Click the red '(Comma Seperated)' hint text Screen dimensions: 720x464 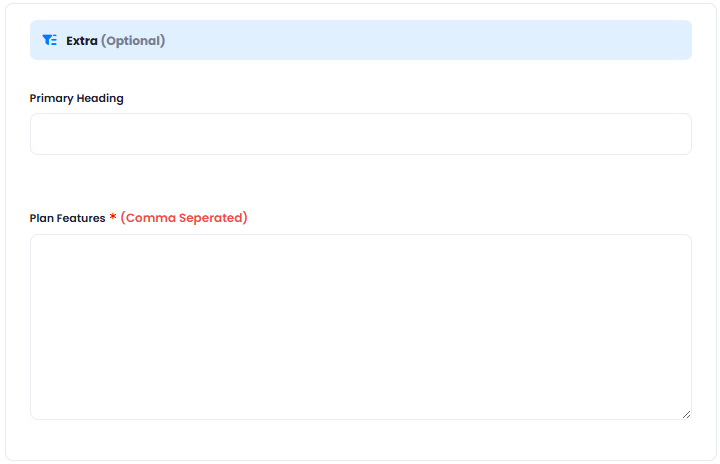(x=184, y=218)
